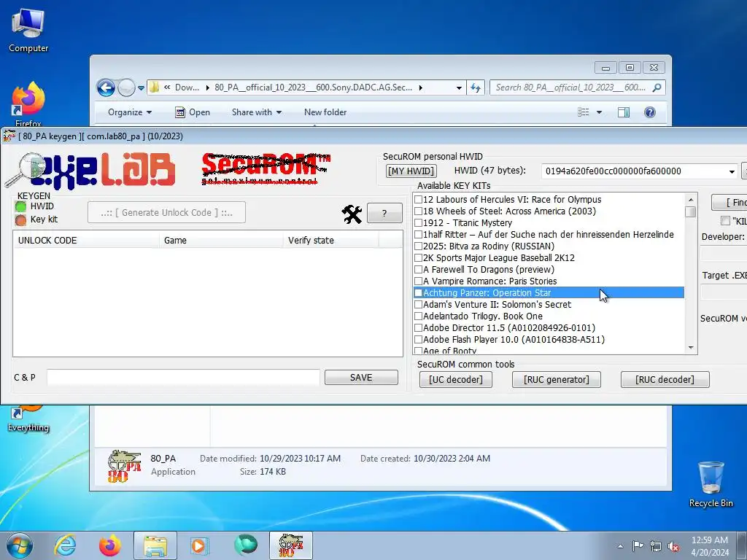Open view options dropdown arrow
The width and height of the screenshot is (747, 560).
[600, 112]
